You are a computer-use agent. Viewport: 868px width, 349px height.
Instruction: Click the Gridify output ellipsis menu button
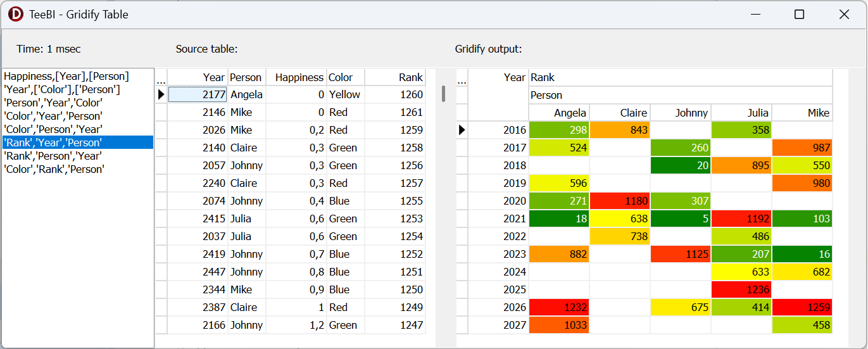462,78
